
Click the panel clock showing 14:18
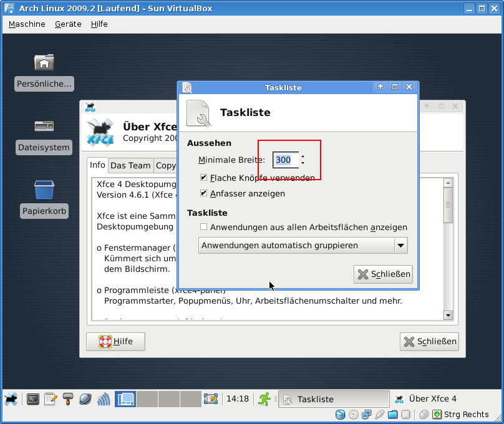click(238, 399)
